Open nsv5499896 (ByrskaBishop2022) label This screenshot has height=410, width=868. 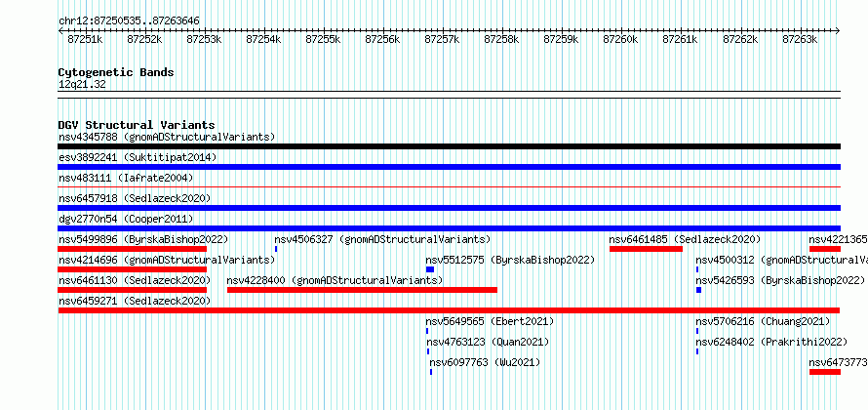tap(143, 239)
